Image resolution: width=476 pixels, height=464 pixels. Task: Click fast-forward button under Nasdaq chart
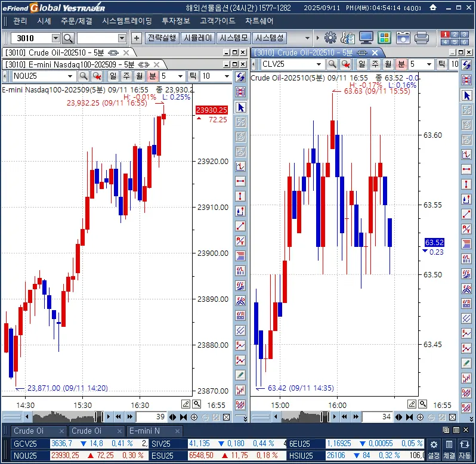coord(129,417)
